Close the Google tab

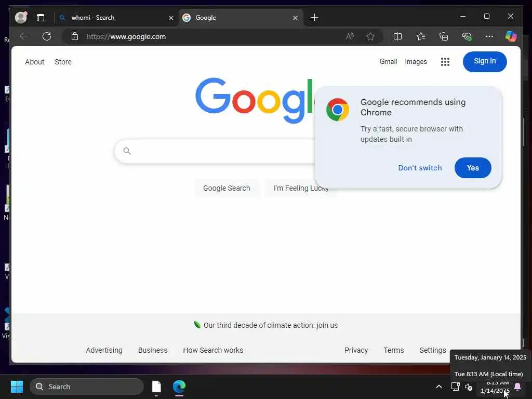pos(295,18)
